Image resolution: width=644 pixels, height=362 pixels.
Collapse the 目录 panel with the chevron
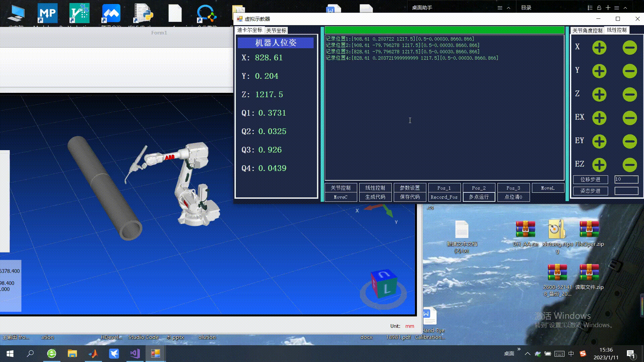coord(625,8)
